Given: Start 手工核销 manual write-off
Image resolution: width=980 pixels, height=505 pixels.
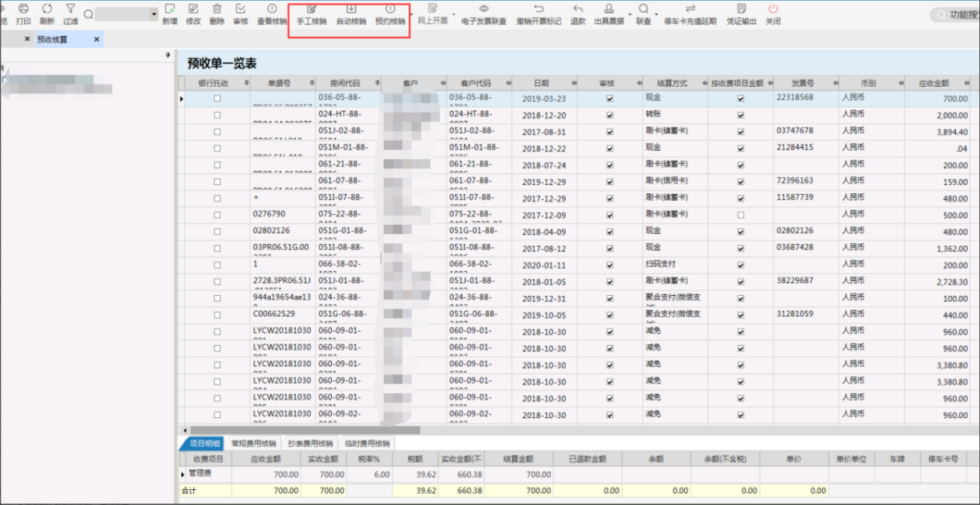Looking at the screenshot, I should coord(312,14).
